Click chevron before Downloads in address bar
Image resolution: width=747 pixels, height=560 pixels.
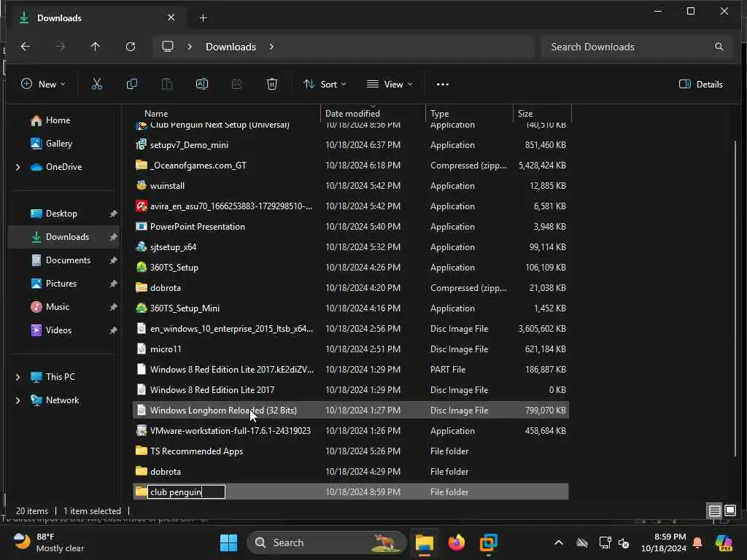(x=190, y=47)
